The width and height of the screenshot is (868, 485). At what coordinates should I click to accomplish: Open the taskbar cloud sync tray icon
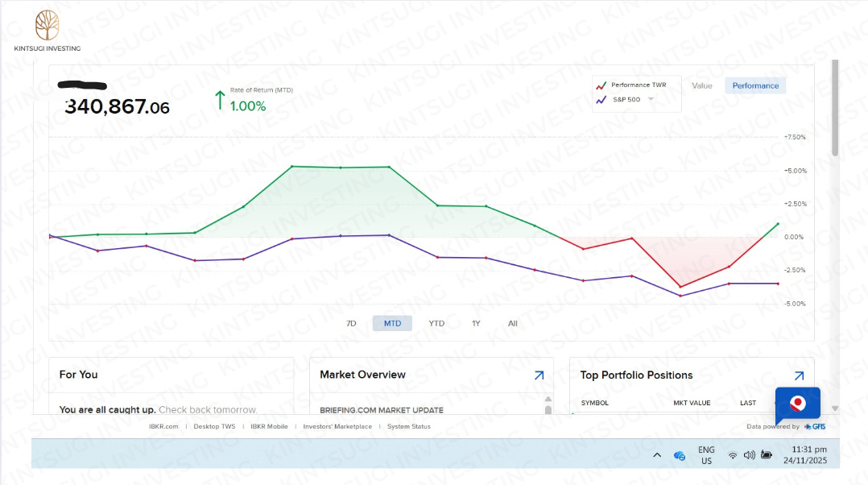680,456
